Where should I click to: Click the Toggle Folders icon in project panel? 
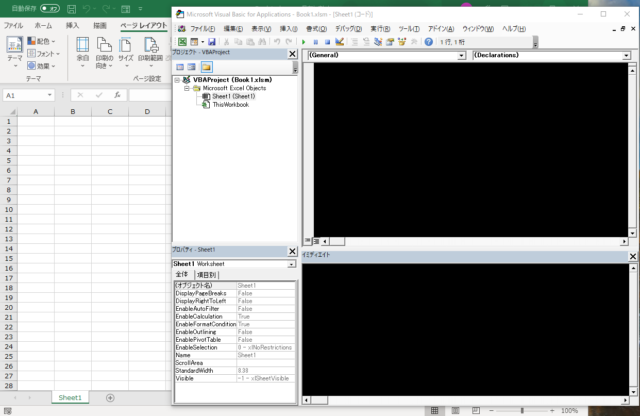click(x=206, y=66)
